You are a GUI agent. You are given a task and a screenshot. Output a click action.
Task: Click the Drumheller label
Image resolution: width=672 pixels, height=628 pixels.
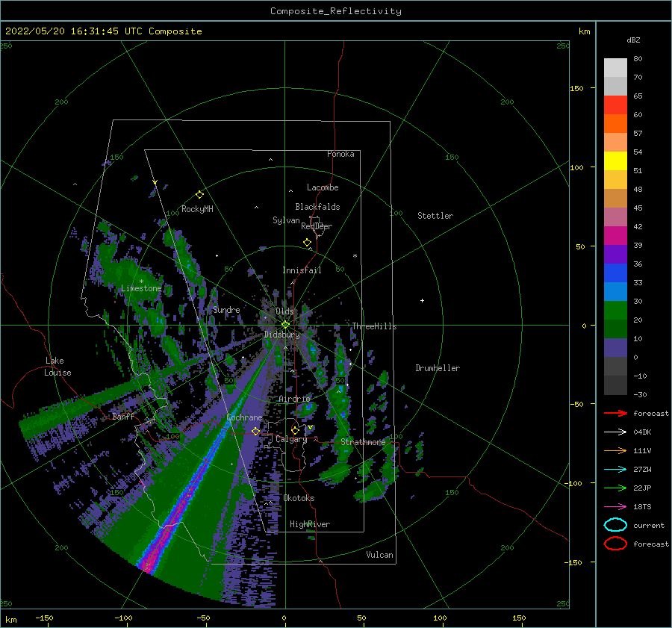point(438,368)
